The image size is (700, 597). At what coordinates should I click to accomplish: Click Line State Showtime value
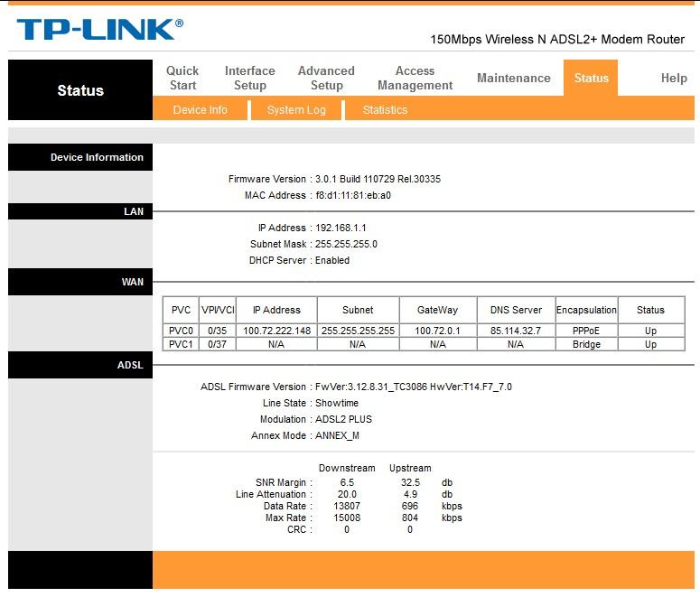click(337, 403)
